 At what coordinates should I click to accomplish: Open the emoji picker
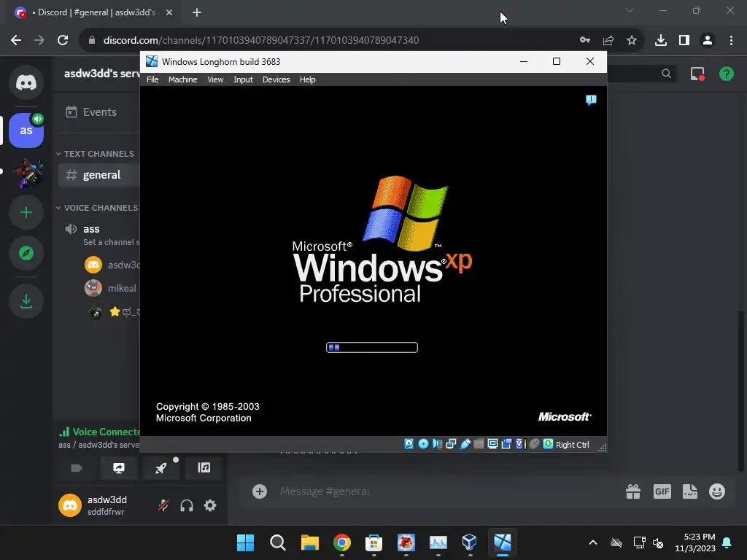[717, 491]
